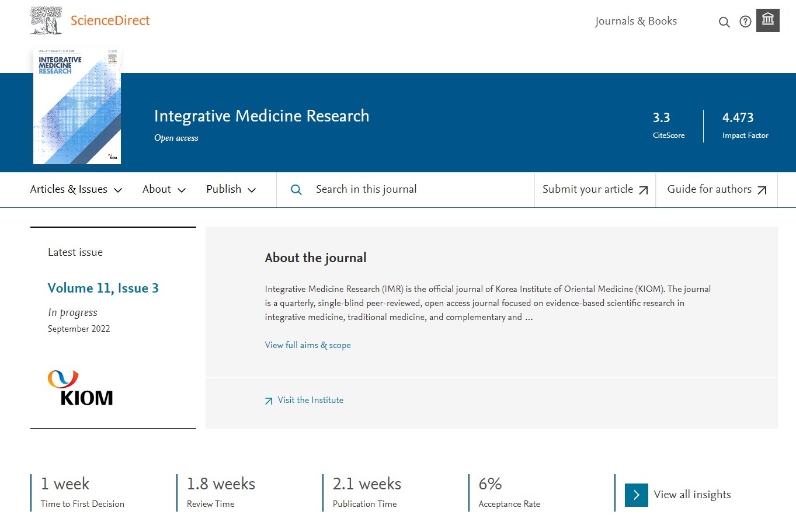The height and width of the screenshot is (532, 796).
Task: Open the ScienceDirect home link
Action: pos(110,21)
